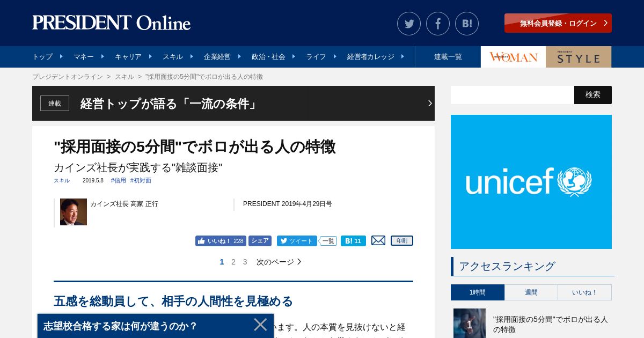644x338 pixels.
Task: Click subtitle カインズ社長が実践する"雑談面接"
Action: 138,167
